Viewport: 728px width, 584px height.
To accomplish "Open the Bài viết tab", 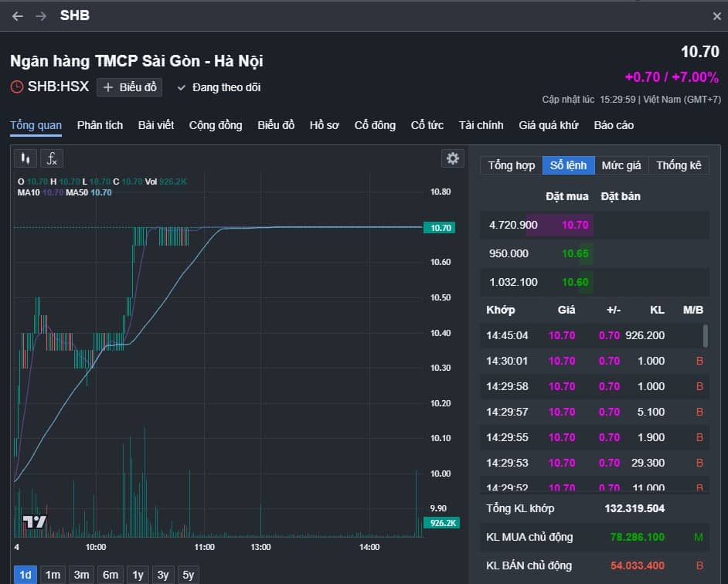I will pos(156,125).
